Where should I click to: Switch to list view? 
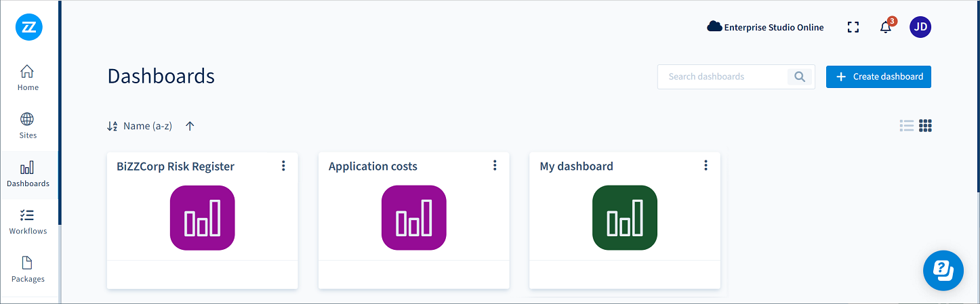[906, 125]
